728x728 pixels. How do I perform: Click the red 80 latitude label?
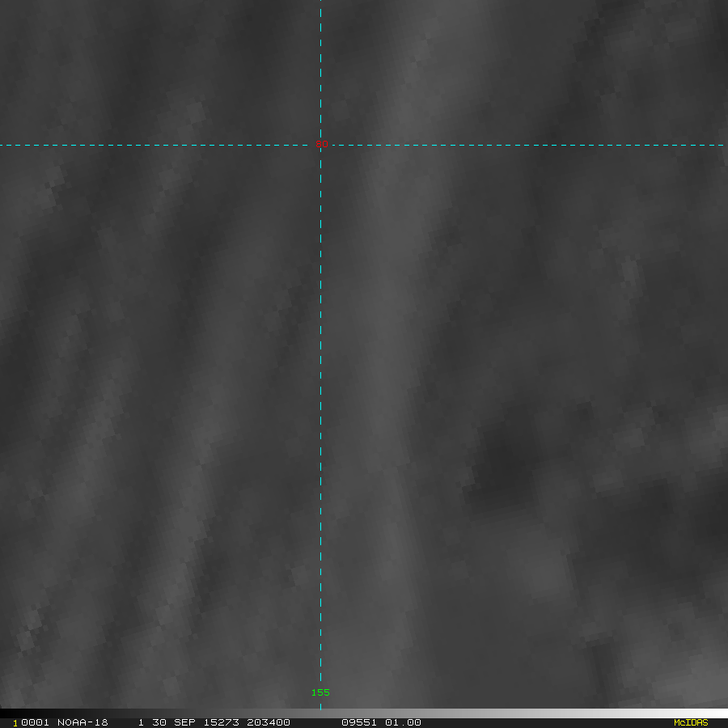322,144
